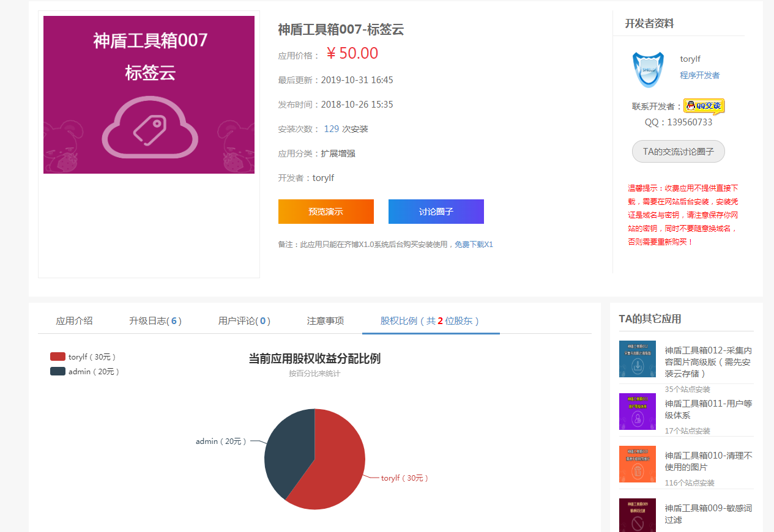Viewport: 774px width, 532px height.
Task: Click the developer shield avatar icon
Action: pos(648,69)
